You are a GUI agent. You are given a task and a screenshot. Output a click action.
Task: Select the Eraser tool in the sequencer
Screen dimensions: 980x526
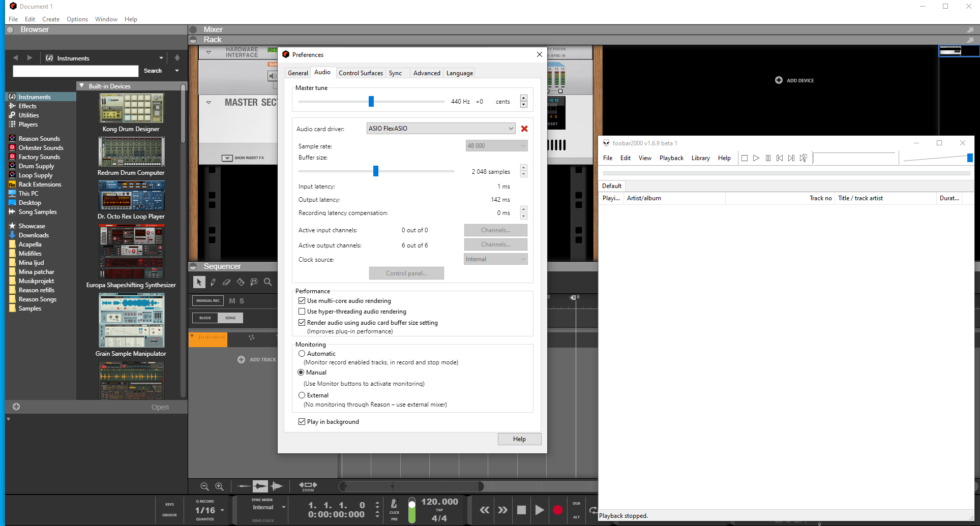pyautogui.click(x=226, y=282)
